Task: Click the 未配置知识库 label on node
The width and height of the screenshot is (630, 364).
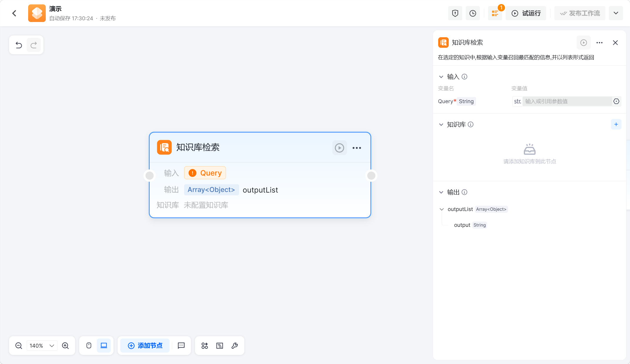Action: [x=206, y=205]
